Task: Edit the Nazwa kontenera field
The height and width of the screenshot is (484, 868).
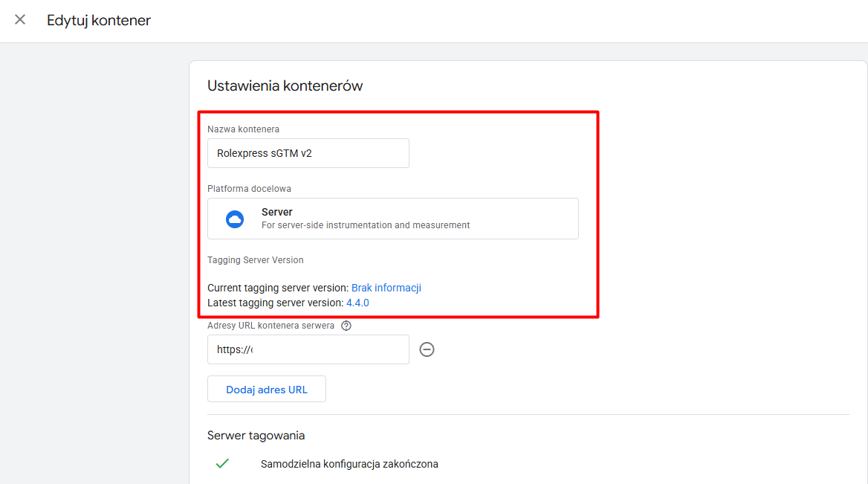Action: 308,153
